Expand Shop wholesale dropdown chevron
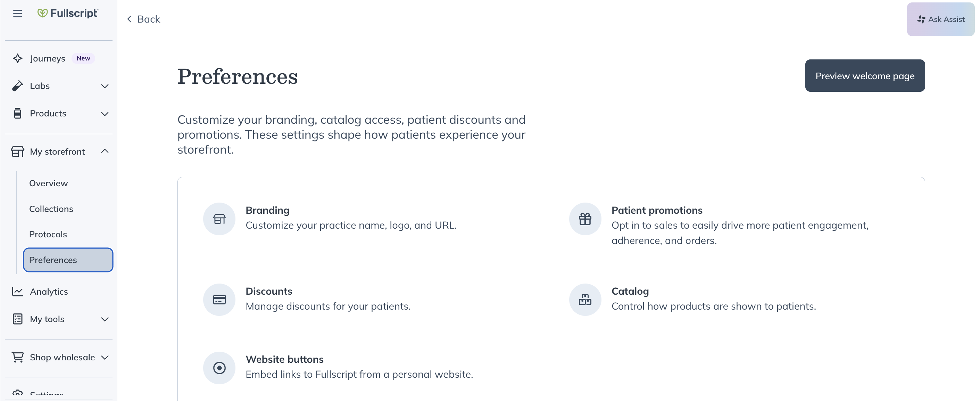 point(105,357)
